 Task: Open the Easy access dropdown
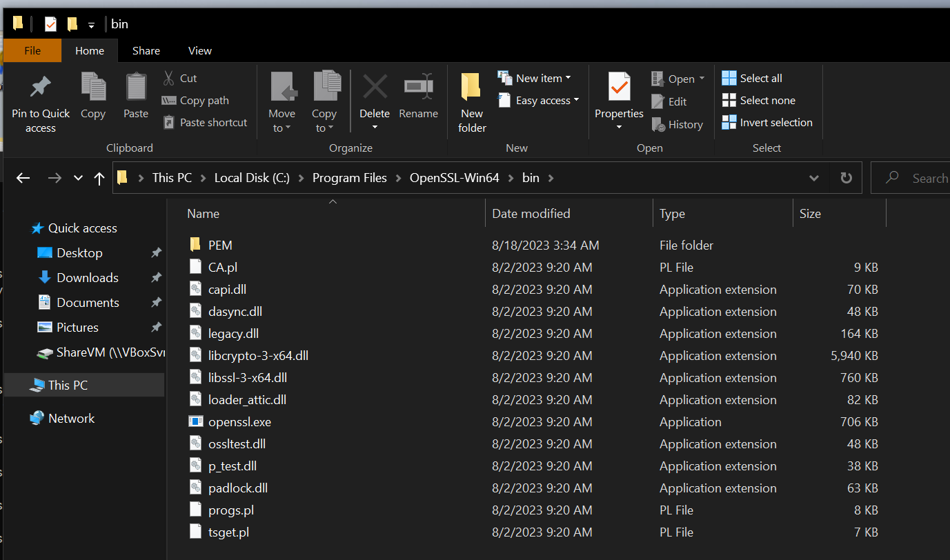[539, 101]
